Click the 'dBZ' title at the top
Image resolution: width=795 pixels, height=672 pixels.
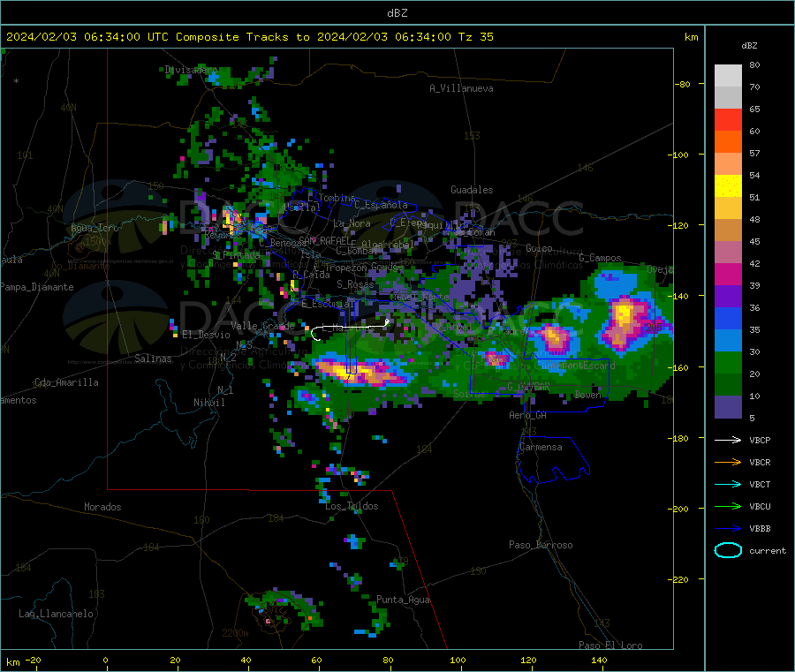(x=397, y=13)
